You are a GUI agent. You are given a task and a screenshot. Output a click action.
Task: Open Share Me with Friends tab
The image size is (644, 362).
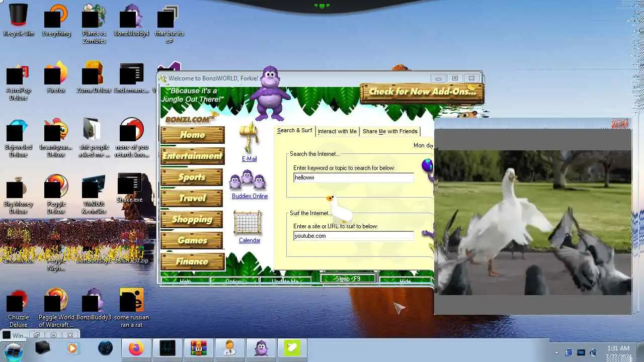[390, 131]
